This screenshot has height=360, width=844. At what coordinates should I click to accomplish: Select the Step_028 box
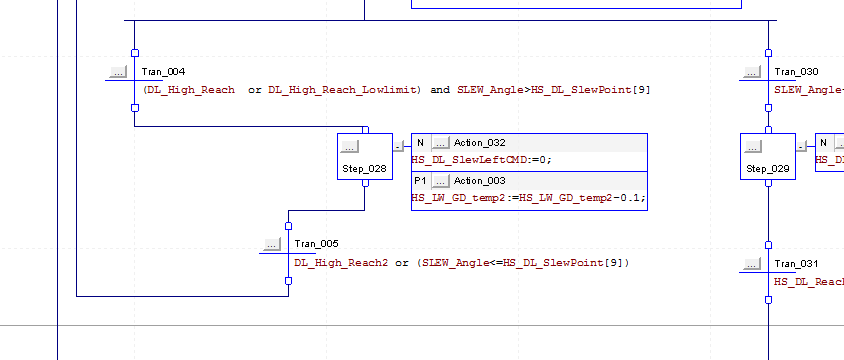(x=365, y=157)
